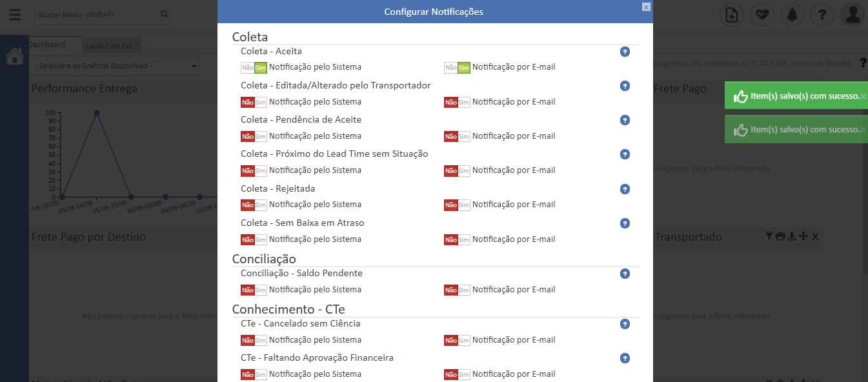Click the system health heart icon

[762, 14]
